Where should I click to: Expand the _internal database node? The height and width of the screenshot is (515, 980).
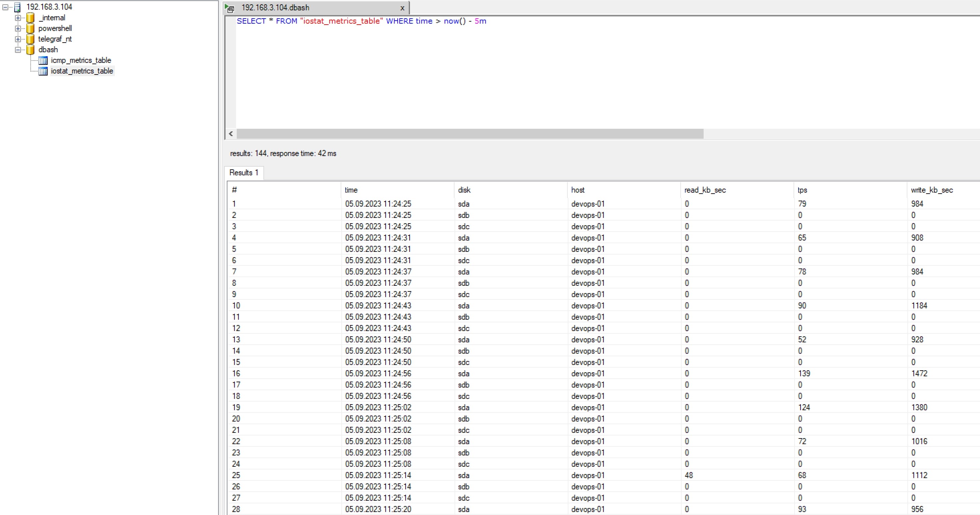point(18,18)
